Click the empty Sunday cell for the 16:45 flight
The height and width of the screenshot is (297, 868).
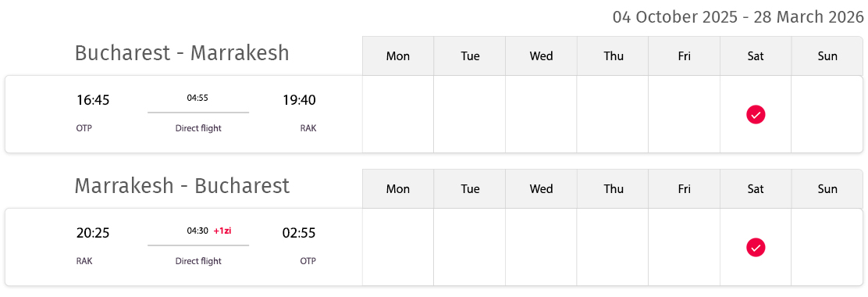coord(827,114)
